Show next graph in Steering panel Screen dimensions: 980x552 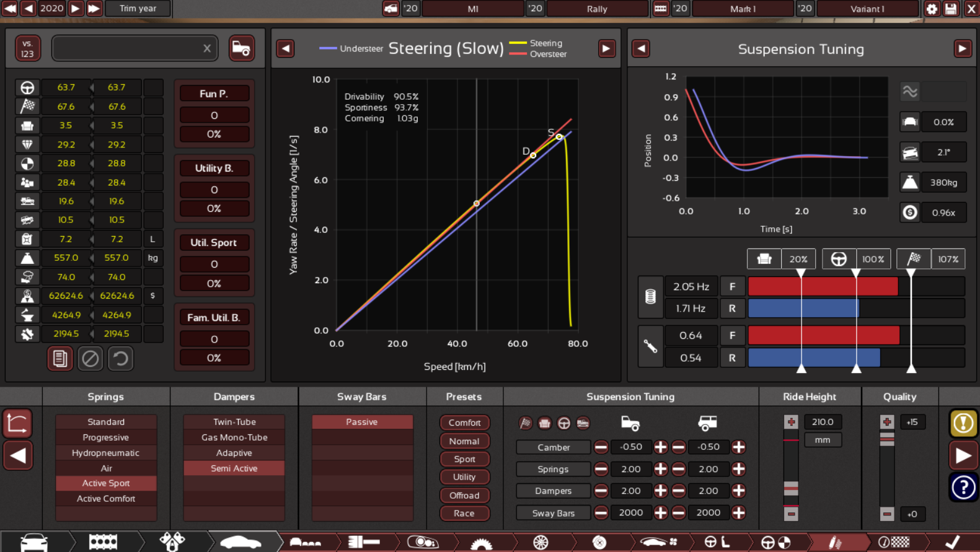606,48
